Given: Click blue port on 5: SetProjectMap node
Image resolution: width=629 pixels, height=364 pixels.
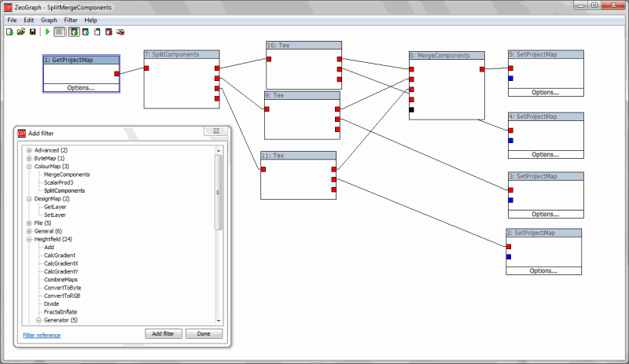Looking at the screenshot, I should [x=510, y=79].
